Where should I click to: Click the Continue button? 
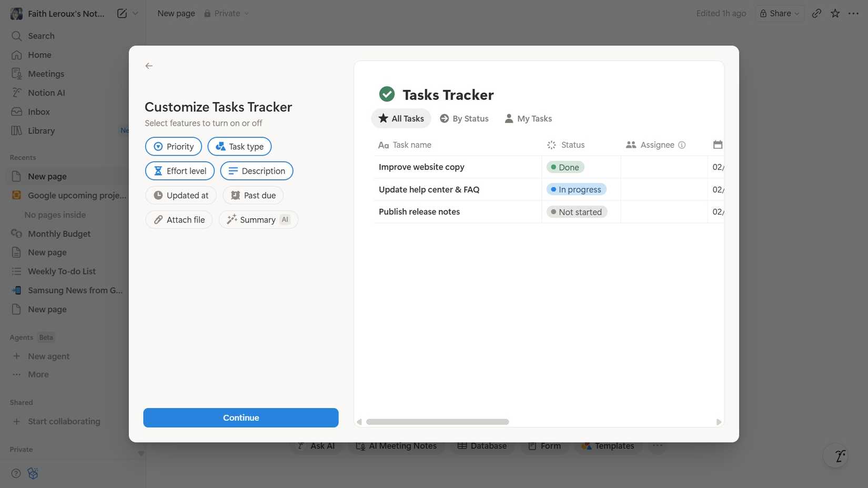click(240, 418)
